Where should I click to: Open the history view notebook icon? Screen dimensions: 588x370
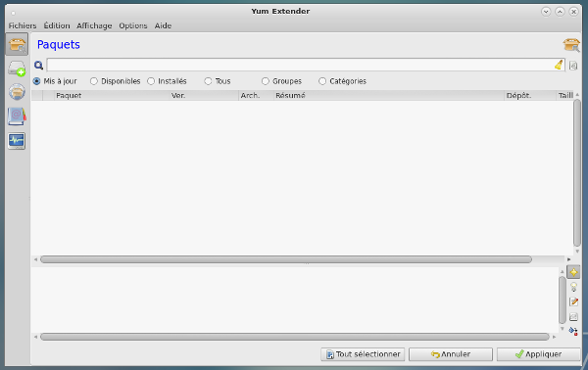pyautogui.click(x=17, y=116)
